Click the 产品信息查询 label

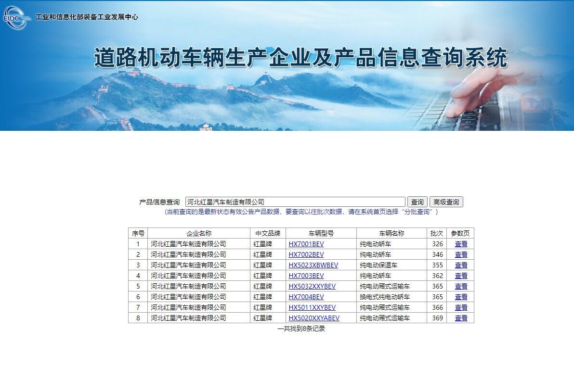159,202
